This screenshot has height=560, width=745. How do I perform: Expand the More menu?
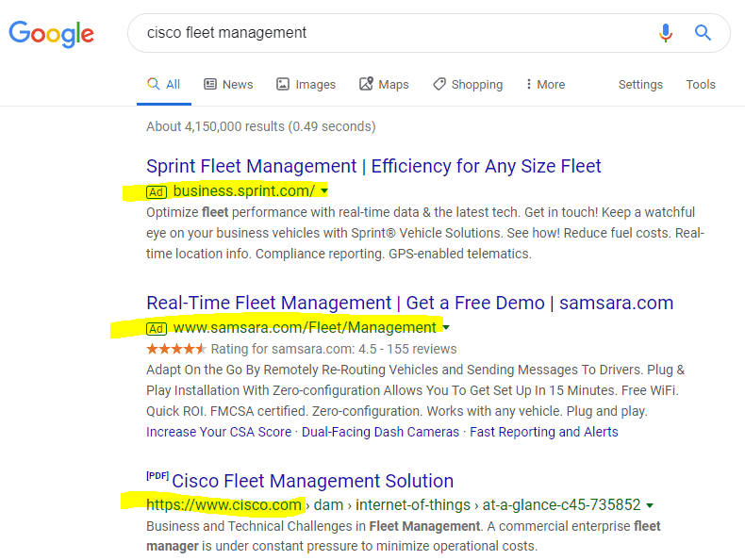tap(545, 85)
